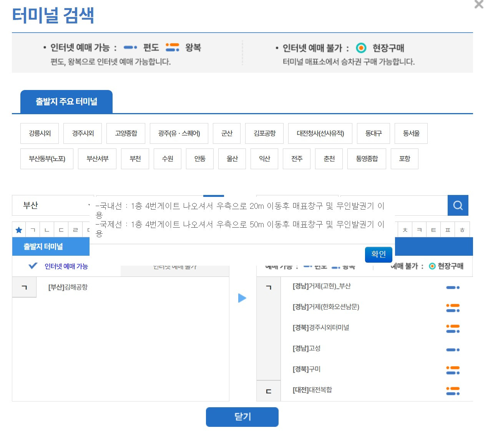Filter by consonant ㄹ

(75, 230)
